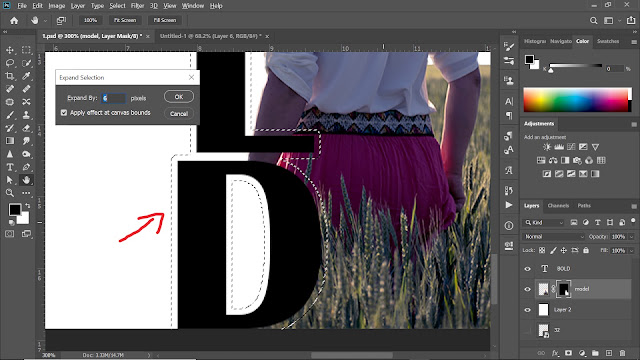Open the Filter menu
The height and width of the screenshot is (360, 640).
[138, 6]
